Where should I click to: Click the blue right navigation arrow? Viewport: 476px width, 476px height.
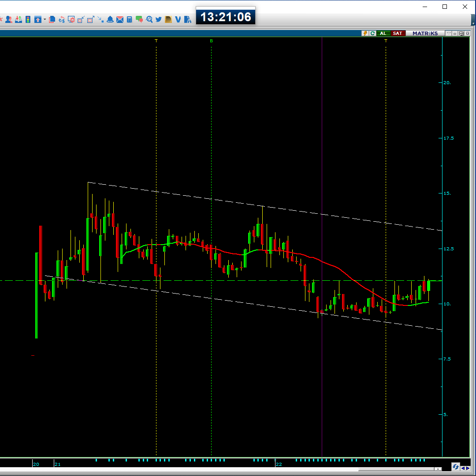click(468, 468)
